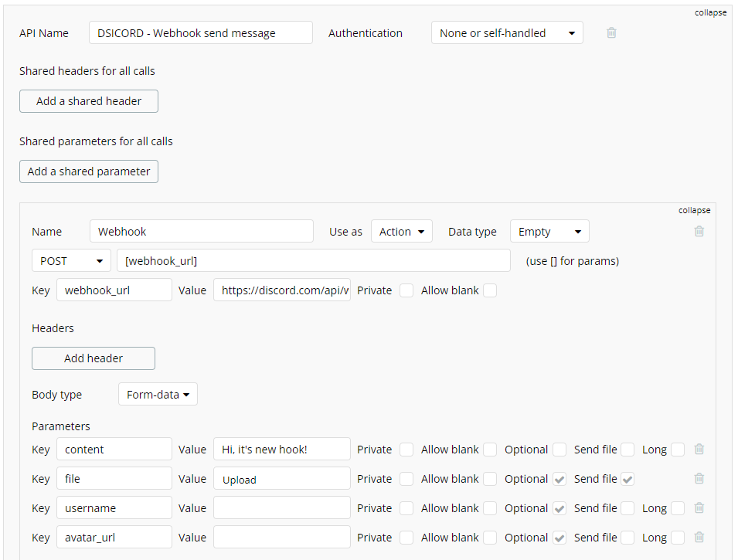Change Body type Form-data dropdown

[158, 395]
